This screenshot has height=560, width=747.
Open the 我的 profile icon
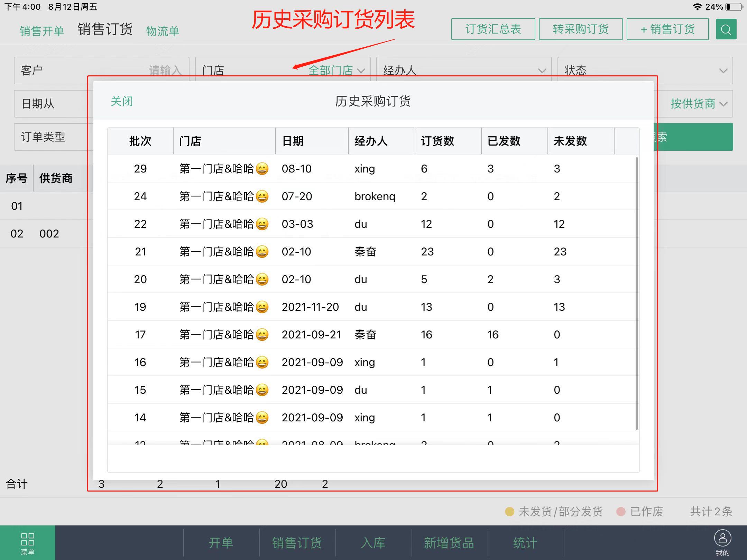pos(722,543)
